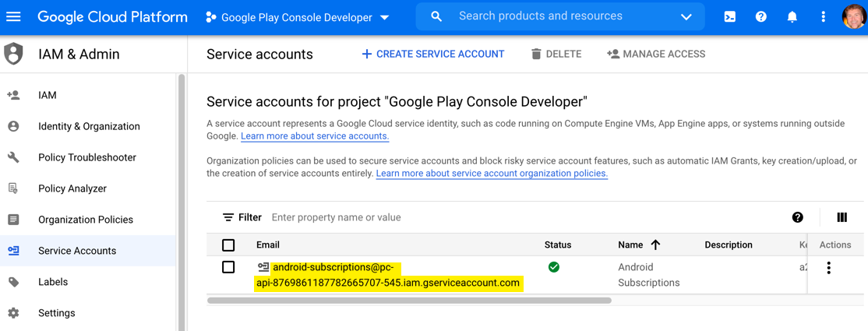The width and height of the screenshot is (868, 331).
Task: Click the Delete button
Action: (556, 55)
